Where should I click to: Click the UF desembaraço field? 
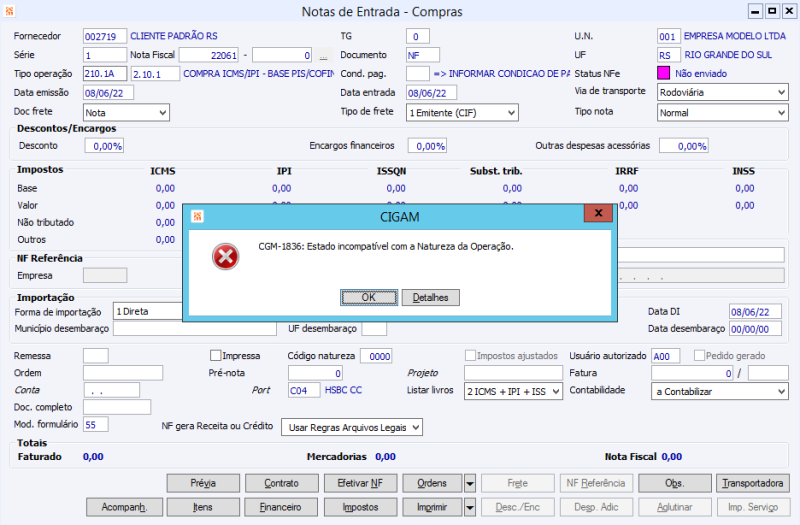374,329
